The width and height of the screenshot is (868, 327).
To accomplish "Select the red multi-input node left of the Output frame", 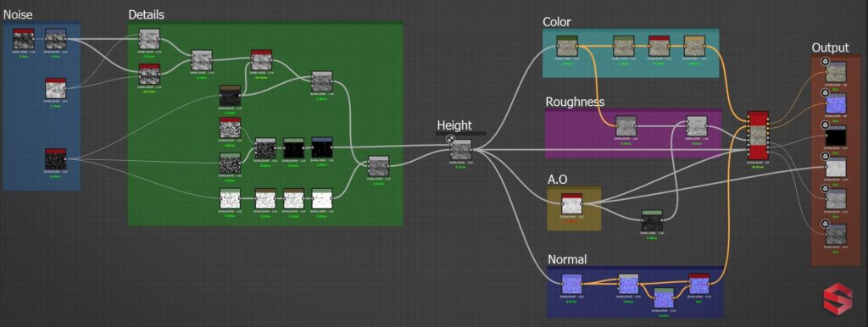I will click(x=758, y=135).
